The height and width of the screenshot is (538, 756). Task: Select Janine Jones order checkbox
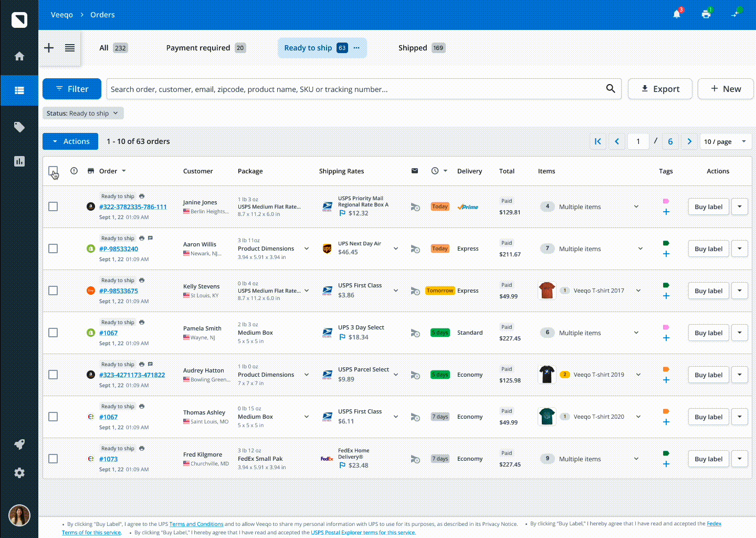tap(53, 206)
